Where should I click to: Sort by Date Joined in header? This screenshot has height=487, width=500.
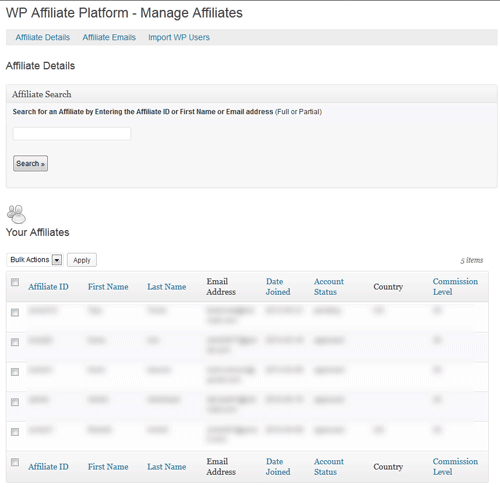coord(278,287)
